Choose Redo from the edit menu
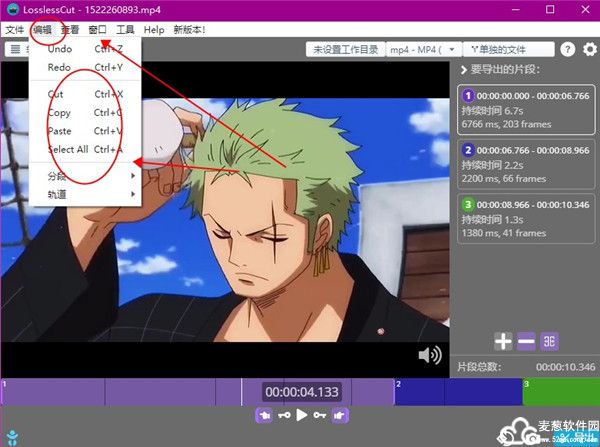The width and height of the screenshot is (600, 447). coord(85,67)
